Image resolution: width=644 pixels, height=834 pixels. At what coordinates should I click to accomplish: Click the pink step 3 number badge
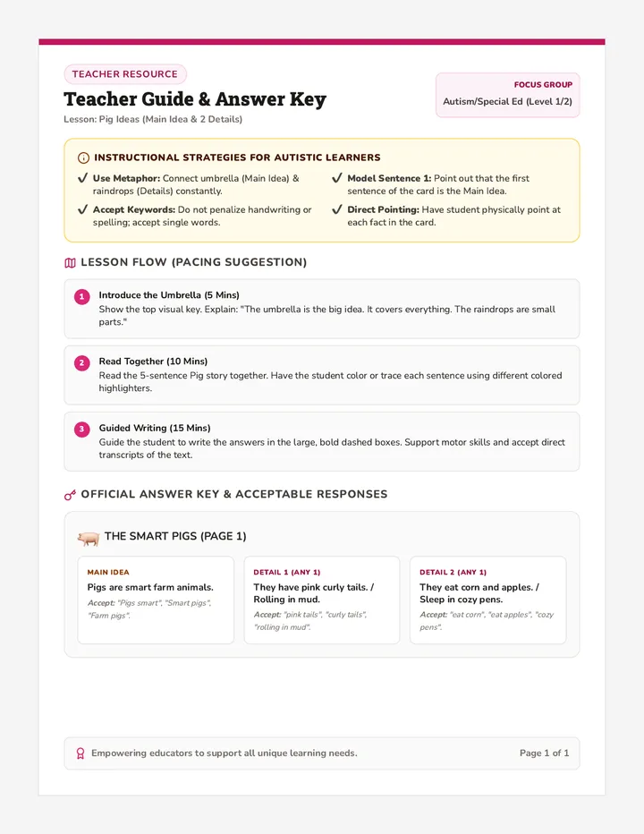coord(82,430)
